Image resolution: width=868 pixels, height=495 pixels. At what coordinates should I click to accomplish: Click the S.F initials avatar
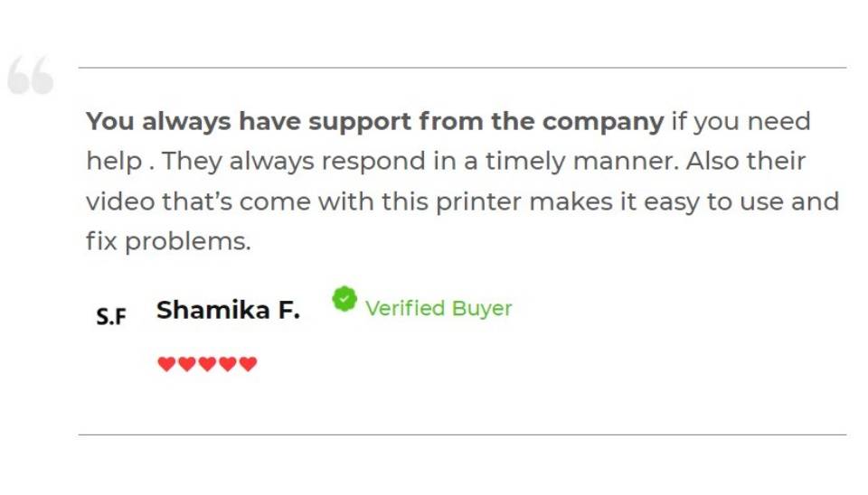pos(110,316)
